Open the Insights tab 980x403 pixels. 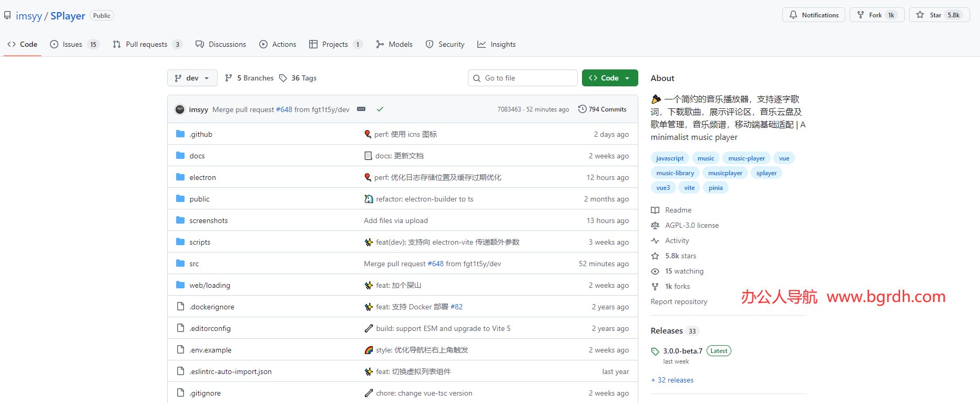(x=497, y=44)
